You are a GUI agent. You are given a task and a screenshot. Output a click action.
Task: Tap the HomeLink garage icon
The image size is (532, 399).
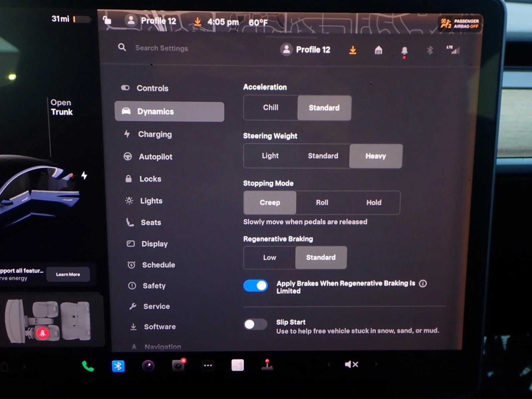tap(378, 51)
